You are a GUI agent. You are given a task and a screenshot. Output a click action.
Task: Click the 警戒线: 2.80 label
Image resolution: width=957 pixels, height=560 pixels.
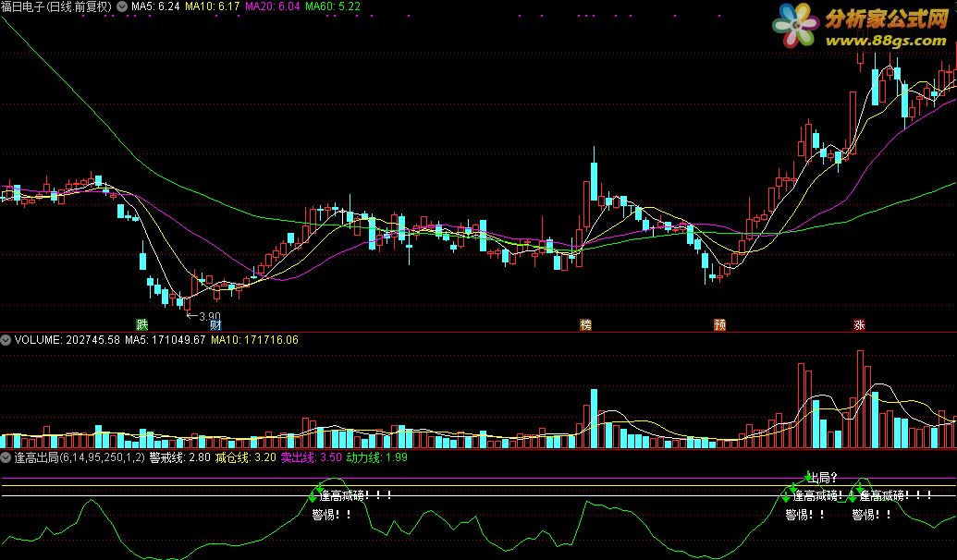coord(179,457)
